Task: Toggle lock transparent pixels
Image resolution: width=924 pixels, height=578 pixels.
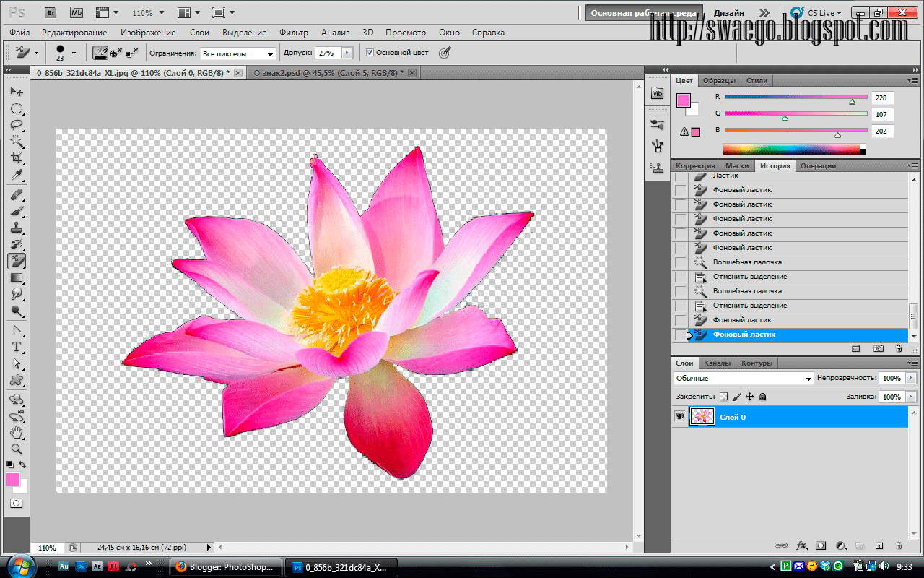Action: [724, 397]
